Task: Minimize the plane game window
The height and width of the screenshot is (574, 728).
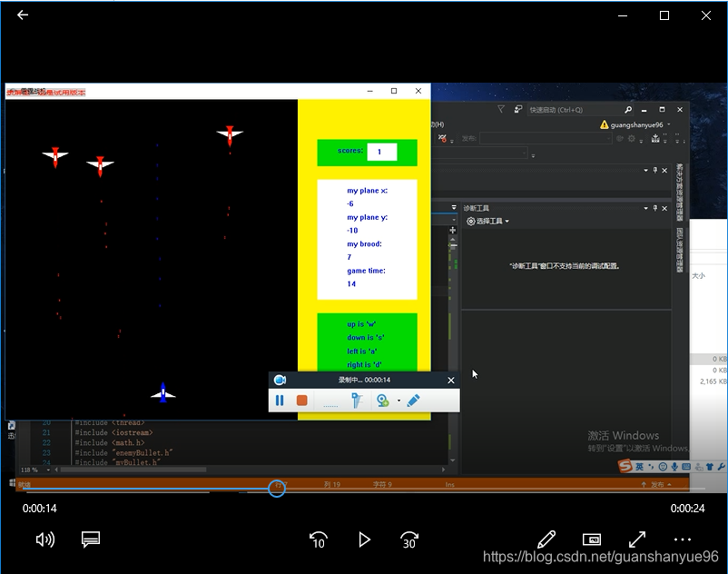Action: (x=370, y=91)
